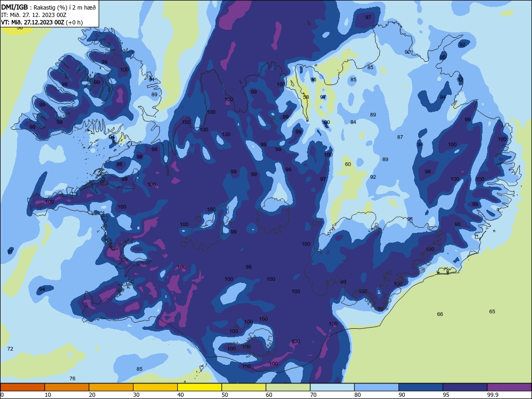Select the legend label 20
The height and width of the screenshot is (399, 532).
coord(92,395)
